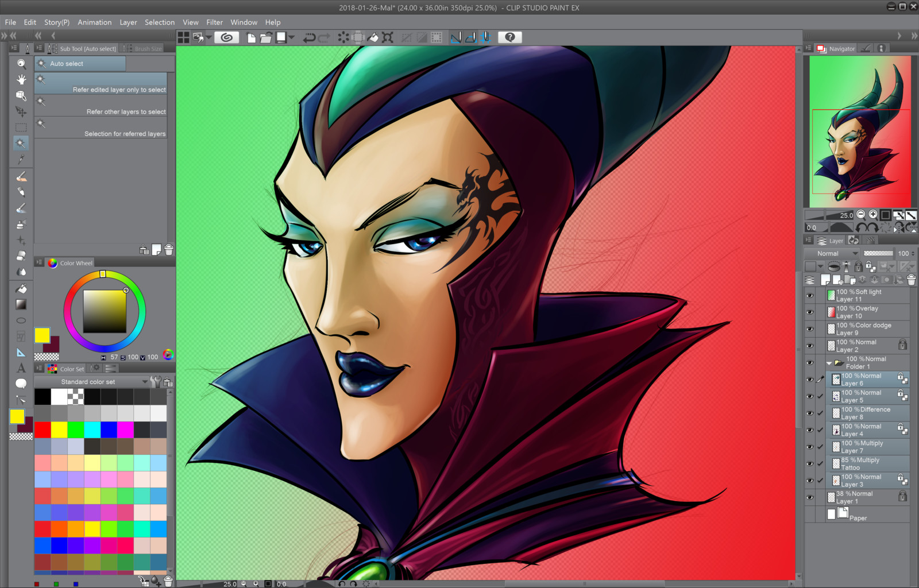Open the Animation menu
Image resolution: width=919 pixels, height=588 pixels.
tap(95, 22)
